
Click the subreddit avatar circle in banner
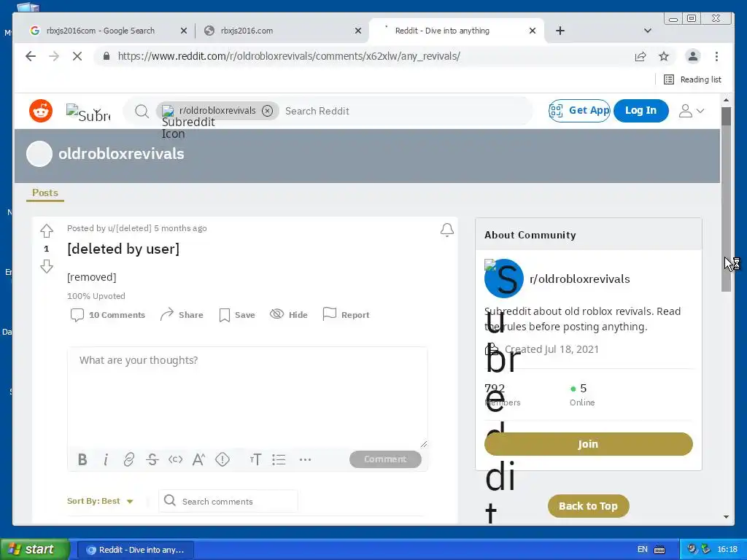pyautogui.click(x=39, y=154)
